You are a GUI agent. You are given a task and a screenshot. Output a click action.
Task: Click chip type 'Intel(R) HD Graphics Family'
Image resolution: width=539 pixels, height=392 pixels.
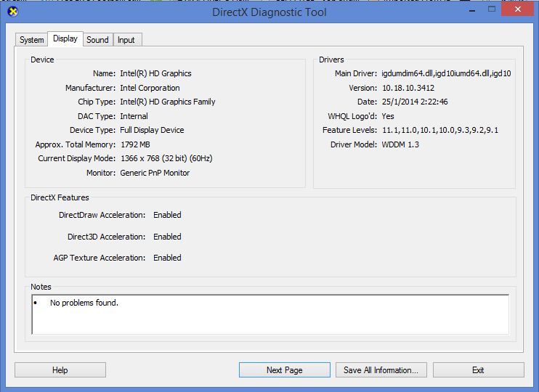[168, 102]
